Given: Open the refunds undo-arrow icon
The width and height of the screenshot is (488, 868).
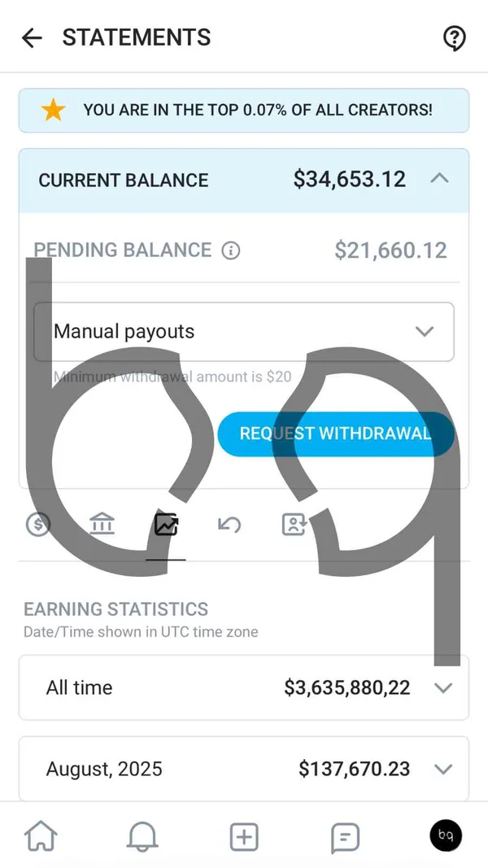Looking at the screenshot, I should point(229,525).
